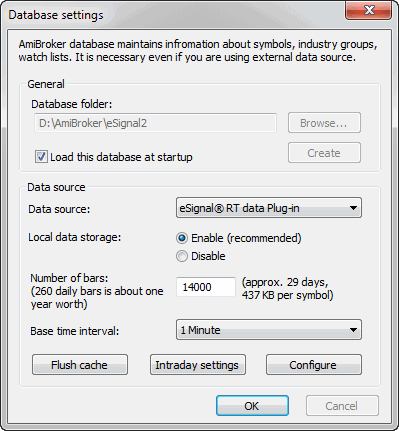399x431 pixels.
Task: Close the Database settings dialog with X
Action: point(368,11)
